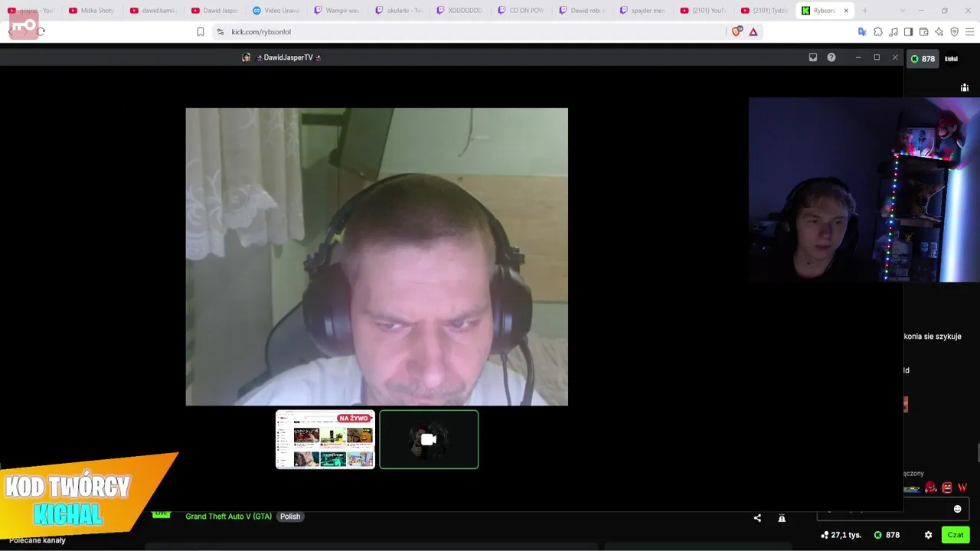Screen dimensions: 980x551
Task: Click the red square face emote
Action: (x=947, y=487)
